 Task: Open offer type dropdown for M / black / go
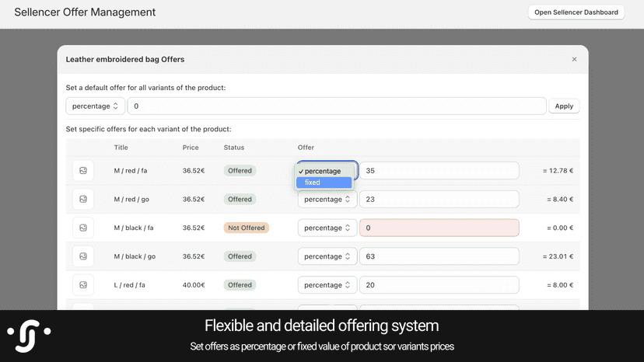click(x=327, y=256)
